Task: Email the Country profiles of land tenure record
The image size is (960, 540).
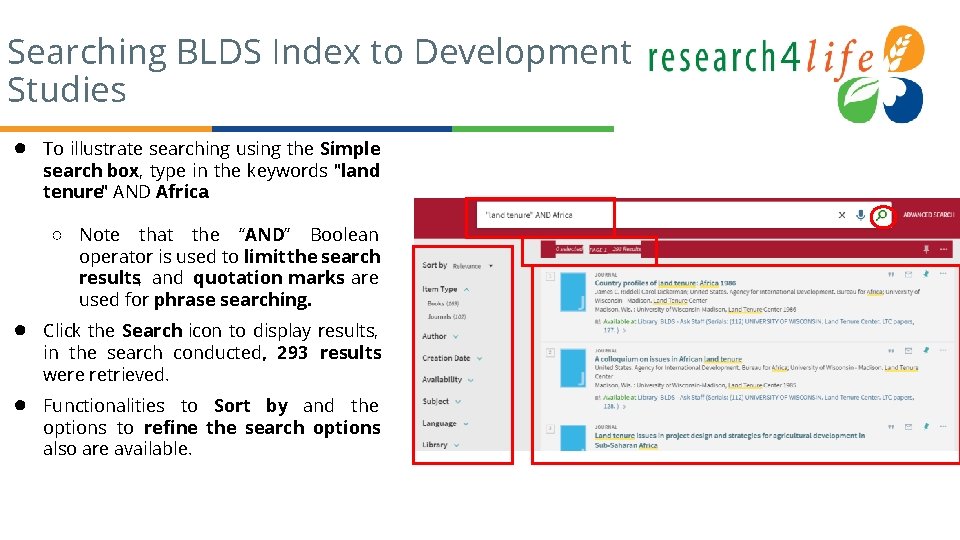Action: pyautogui.click(x=909, y=274)
